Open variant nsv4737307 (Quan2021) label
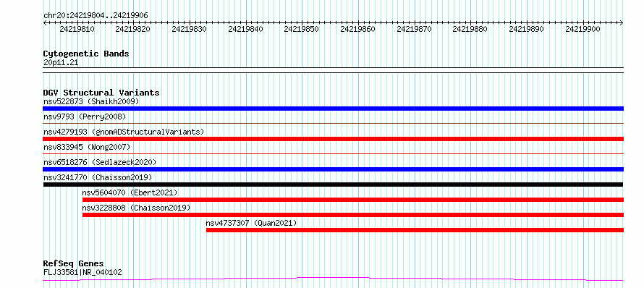 pyautogui.click(x=251, y=223)
